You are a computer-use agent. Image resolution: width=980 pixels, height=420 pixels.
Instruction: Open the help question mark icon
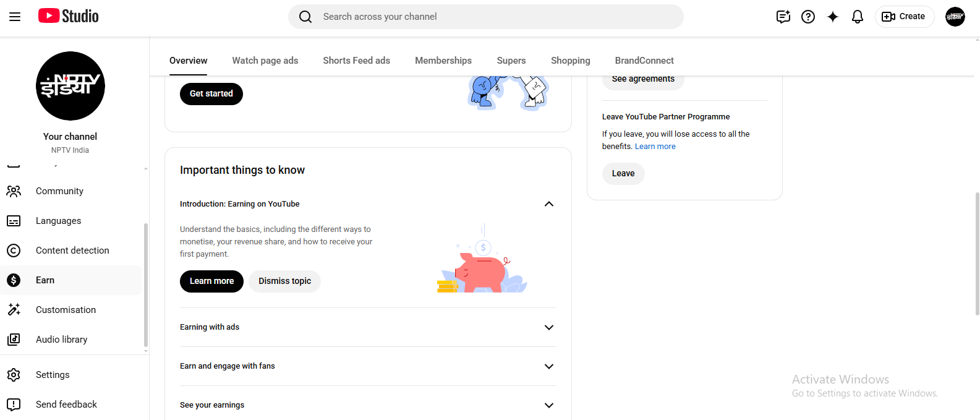point(807,17)
